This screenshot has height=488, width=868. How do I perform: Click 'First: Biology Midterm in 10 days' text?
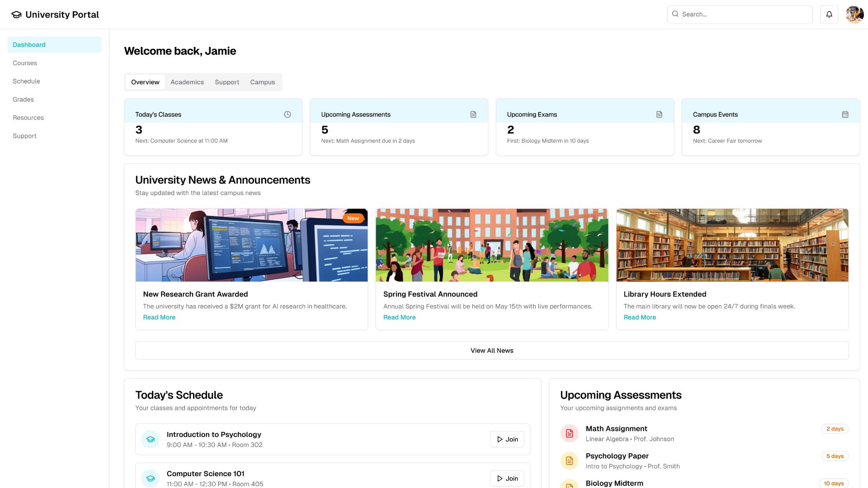pos(548,141)
